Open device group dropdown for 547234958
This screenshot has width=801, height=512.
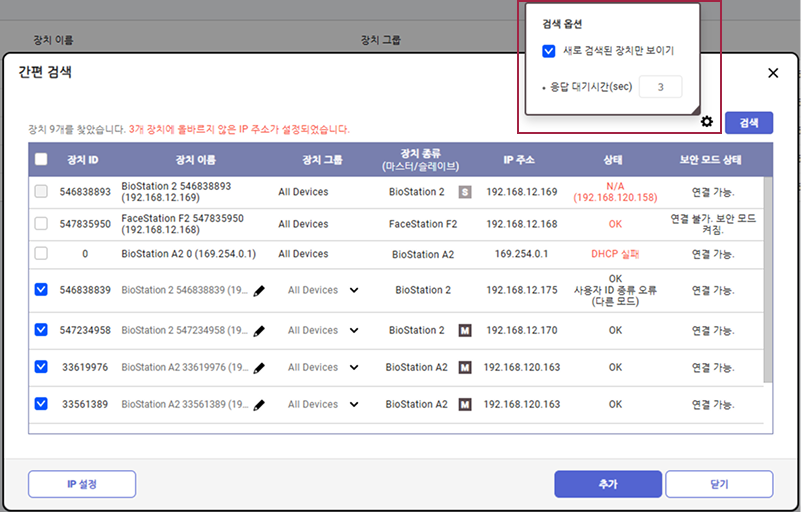click(x=354, y=331)
